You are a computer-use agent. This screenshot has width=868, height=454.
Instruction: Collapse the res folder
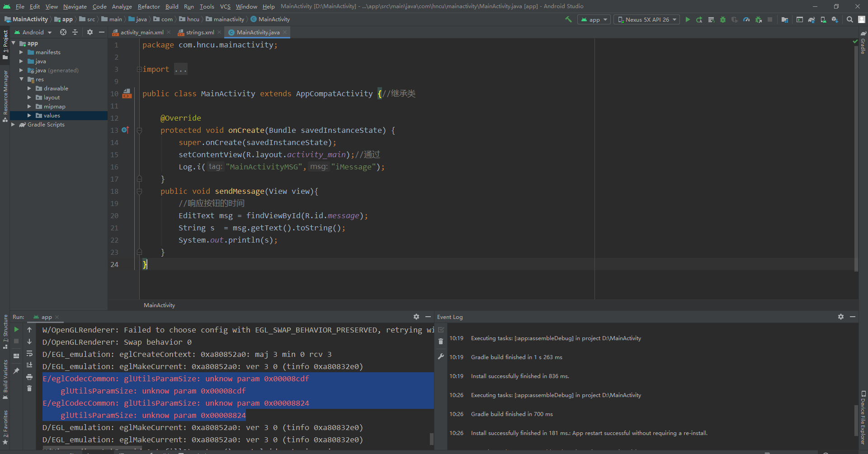[x=21, y=80]
